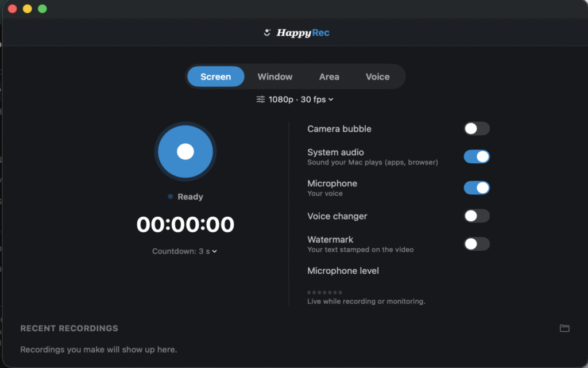Click the HappyRec title text
This screenshot has width=588, height=368.
(303, 33)
